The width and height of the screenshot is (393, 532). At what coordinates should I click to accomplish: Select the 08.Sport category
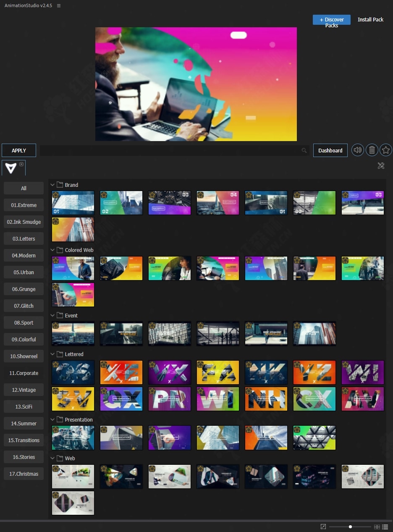24,322
